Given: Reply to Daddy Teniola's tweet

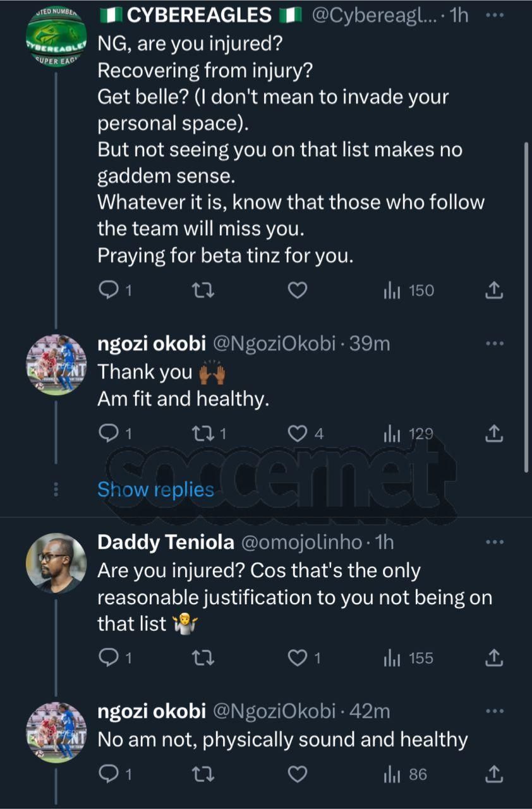Looking at the screenshot, I should (109, 658).
